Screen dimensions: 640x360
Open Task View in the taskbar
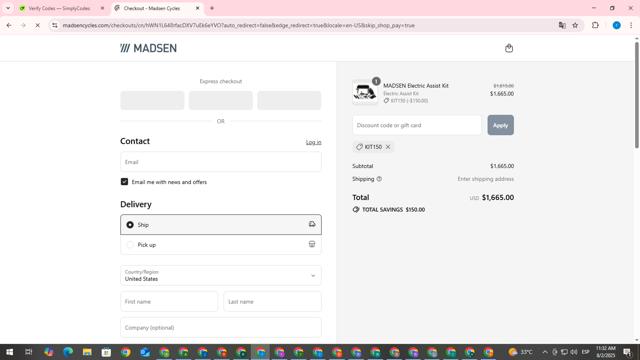(x=29, y=352)
